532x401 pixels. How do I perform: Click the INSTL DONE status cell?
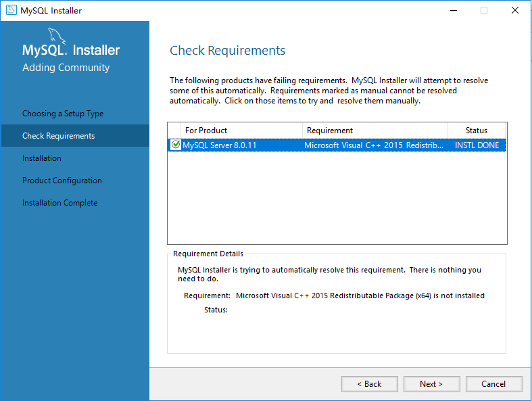(477, 145)
